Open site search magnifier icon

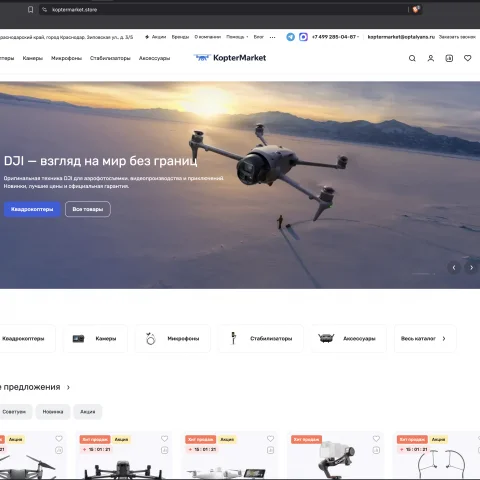click(x=412, y=58)
